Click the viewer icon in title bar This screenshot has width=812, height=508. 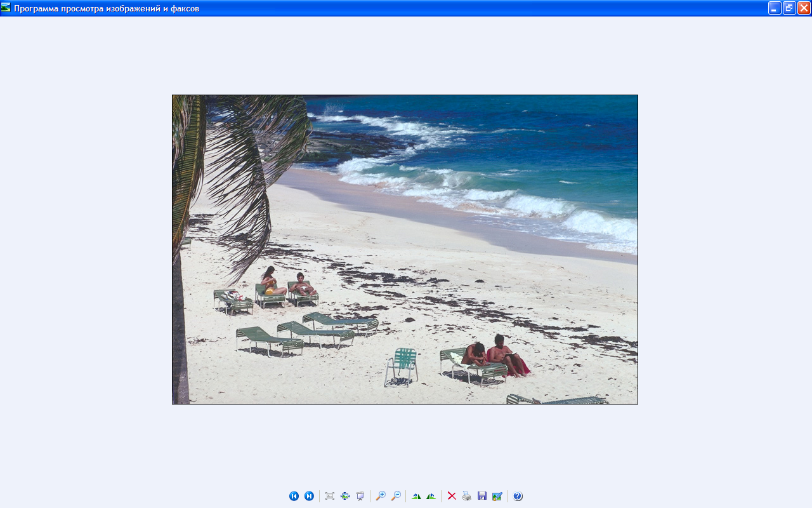coord(6,8)
